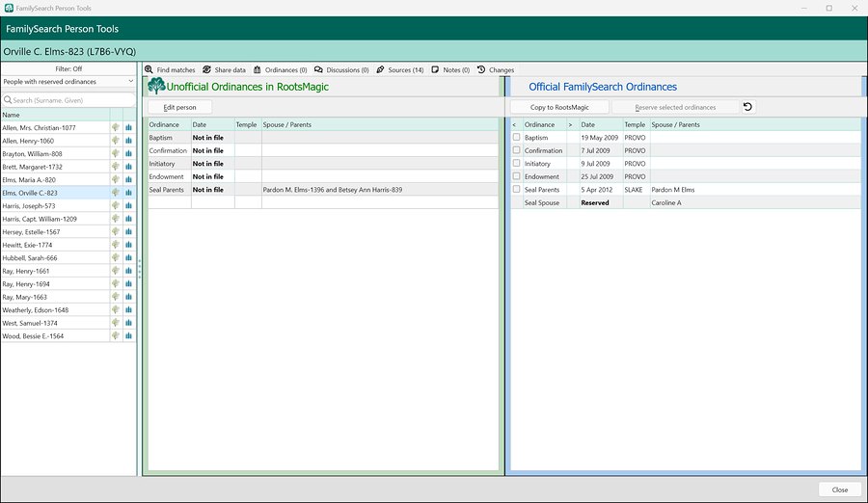Screen dimensions: 868x503
Task: Click the 19 May 2009 baptism date
Action: point(599,137)
